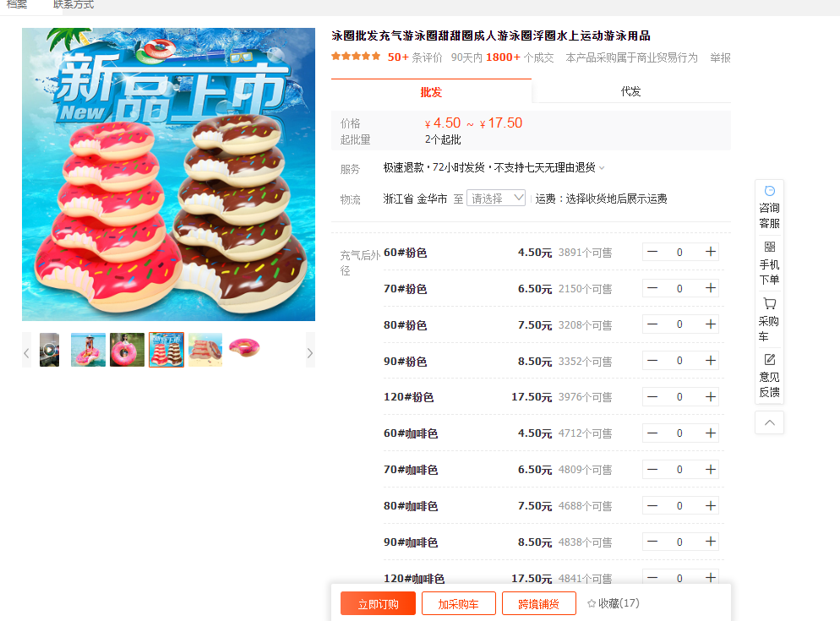Viewport: 840px width, 621px height.
Task: Play the product video thumbnail
Action: [x=49, y=350]
